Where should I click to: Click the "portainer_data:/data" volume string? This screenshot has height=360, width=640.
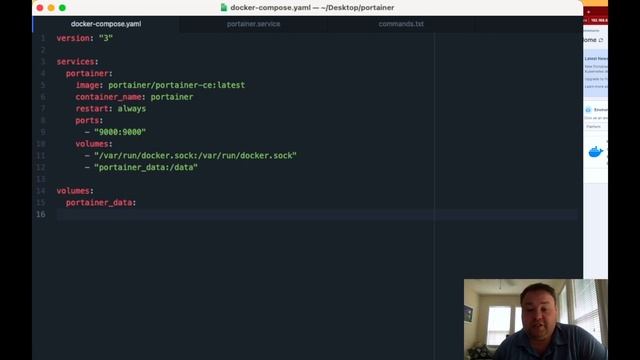click(x=146, y=167)
